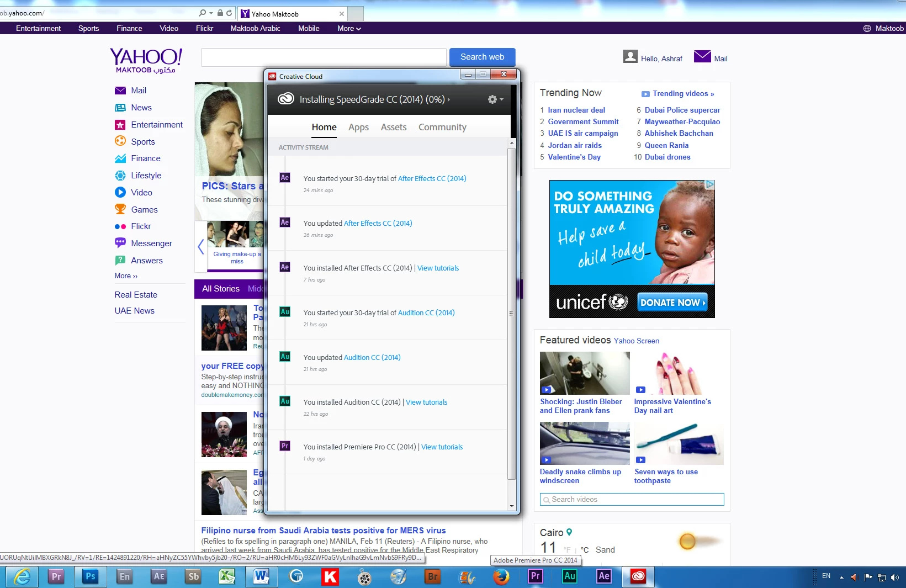Viewport: 906px width, 588px height.
Task: Open Dubai Police supercar trending link
Action: [x=682, y=110]
